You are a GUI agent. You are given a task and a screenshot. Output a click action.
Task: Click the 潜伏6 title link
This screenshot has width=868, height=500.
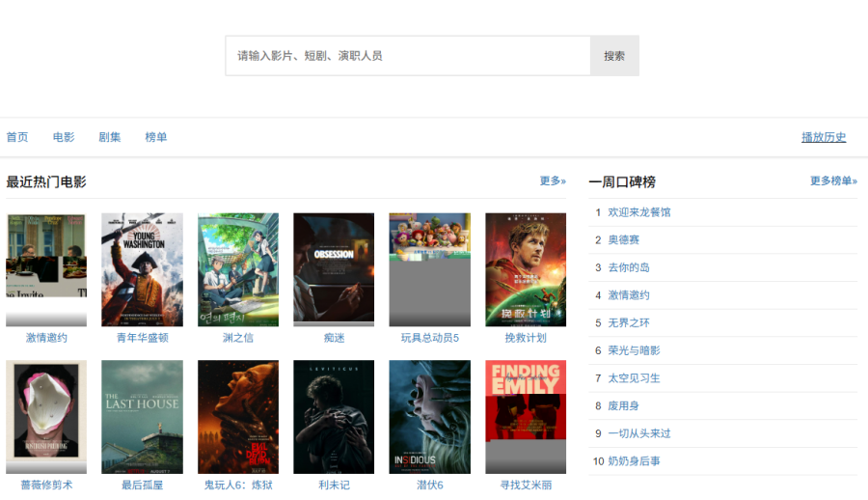click(429, 485)
